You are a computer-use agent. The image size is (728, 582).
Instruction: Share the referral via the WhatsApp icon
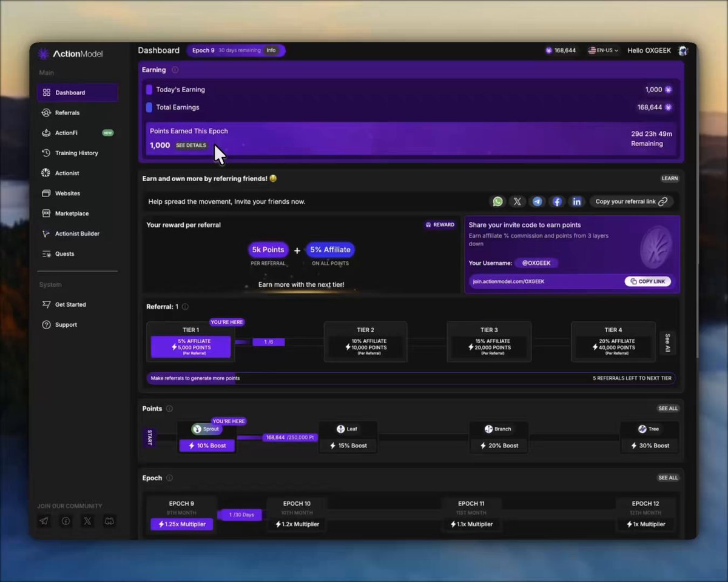point(497,201)
